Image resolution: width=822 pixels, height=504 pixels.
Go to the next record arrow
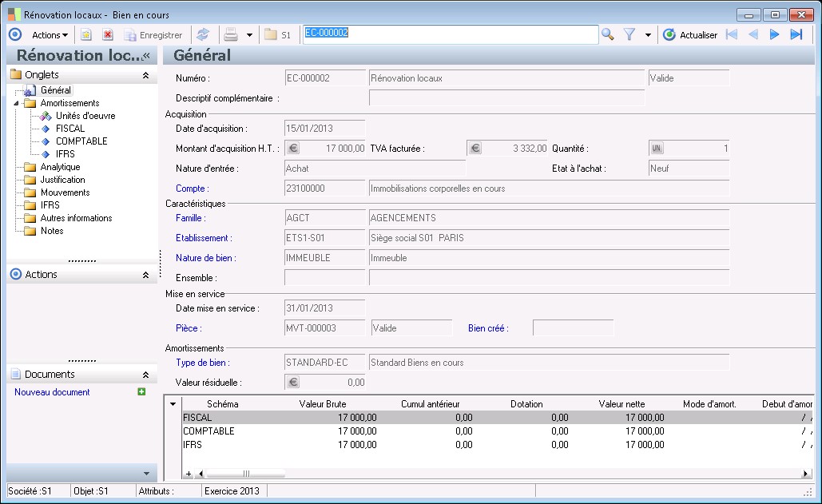[774, 35]
